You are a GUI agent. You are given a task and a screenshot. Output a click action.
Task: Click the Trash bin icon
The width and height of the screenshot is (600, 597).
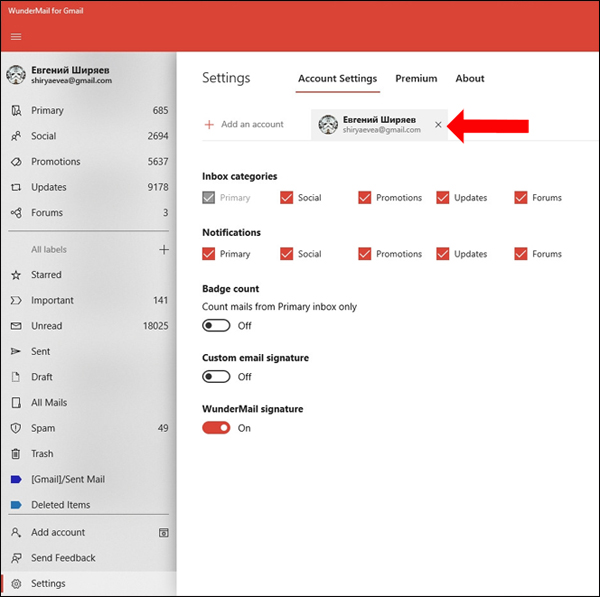click(16, 454)
